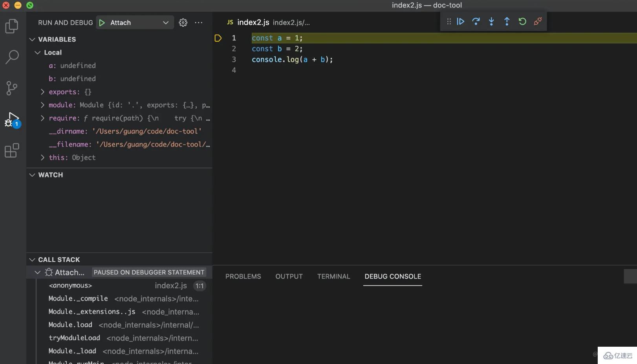Select the DEBUG CONSOLE tab
Viewport: 637px width, 364px height.
pyautogui.click(x=393, y=276)
